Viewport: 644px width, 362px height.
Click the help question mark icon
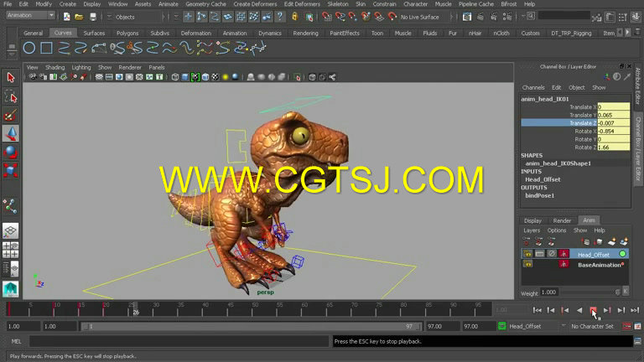click(x=280, y=17)
